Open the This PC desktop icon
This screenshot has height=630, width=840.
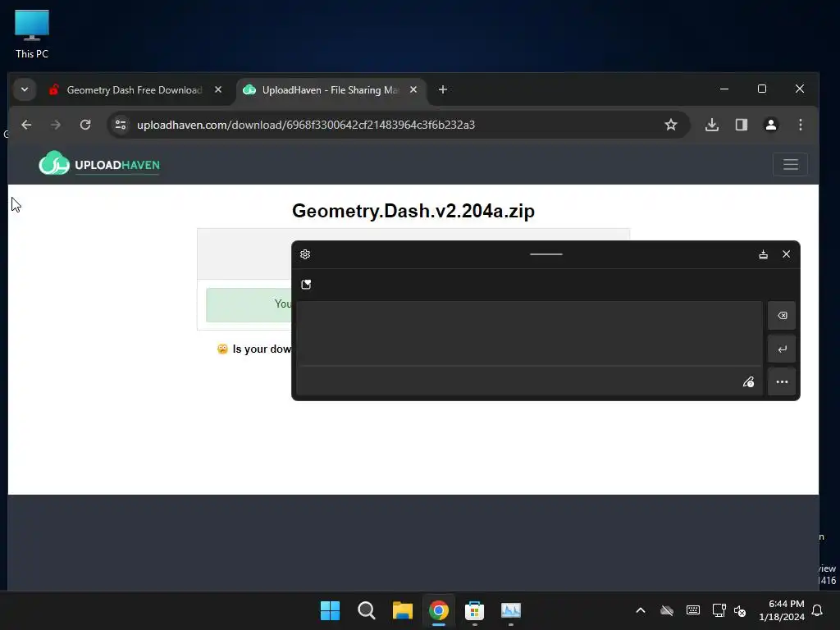pyautogui.click(x=32, y=33)
